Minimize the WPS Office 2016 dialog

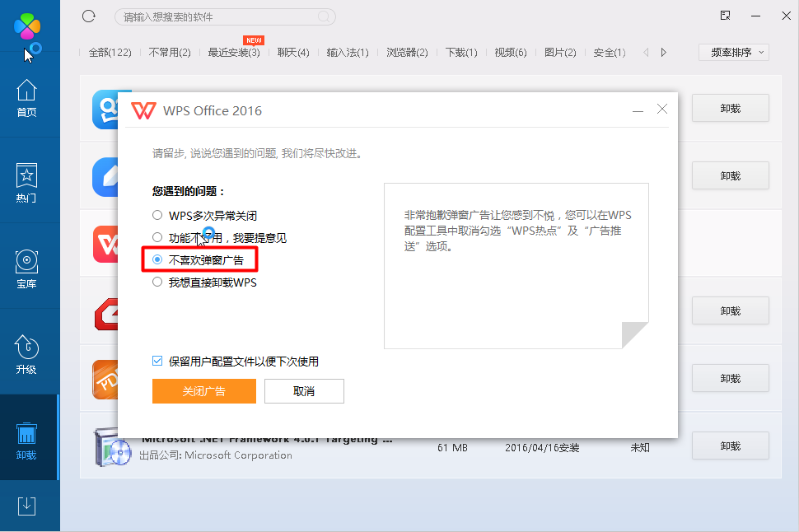638,110
